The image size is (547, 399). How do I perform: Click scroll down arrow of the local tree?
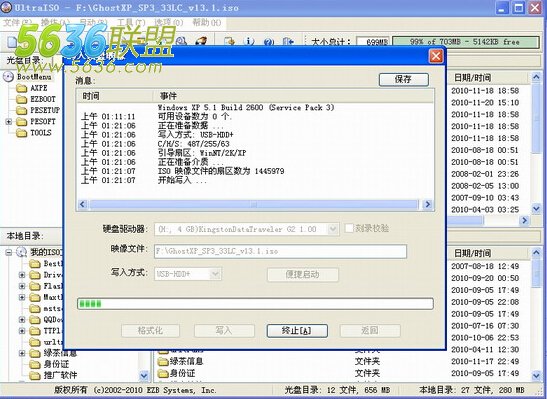[x=144, y=376]
